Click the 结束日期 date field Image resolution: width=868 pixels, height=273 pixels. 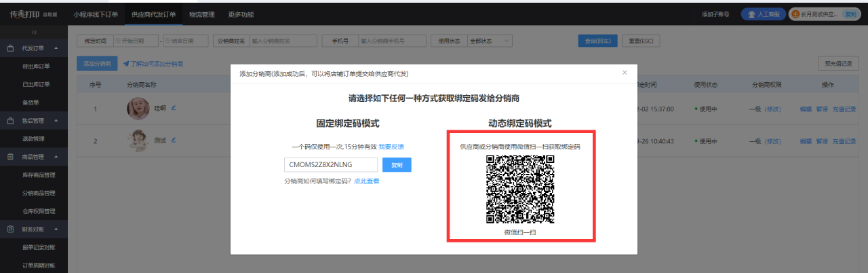coord(186,41)
